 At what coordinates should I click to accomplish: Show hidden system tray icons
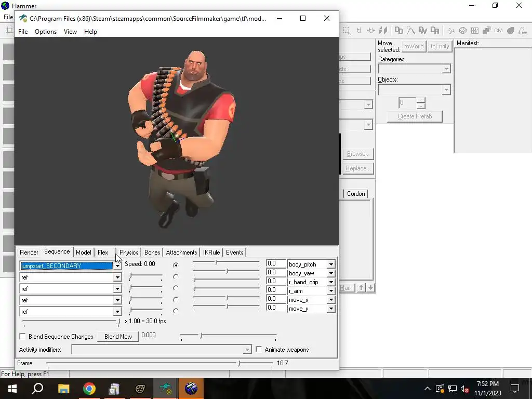coord(428,389)
